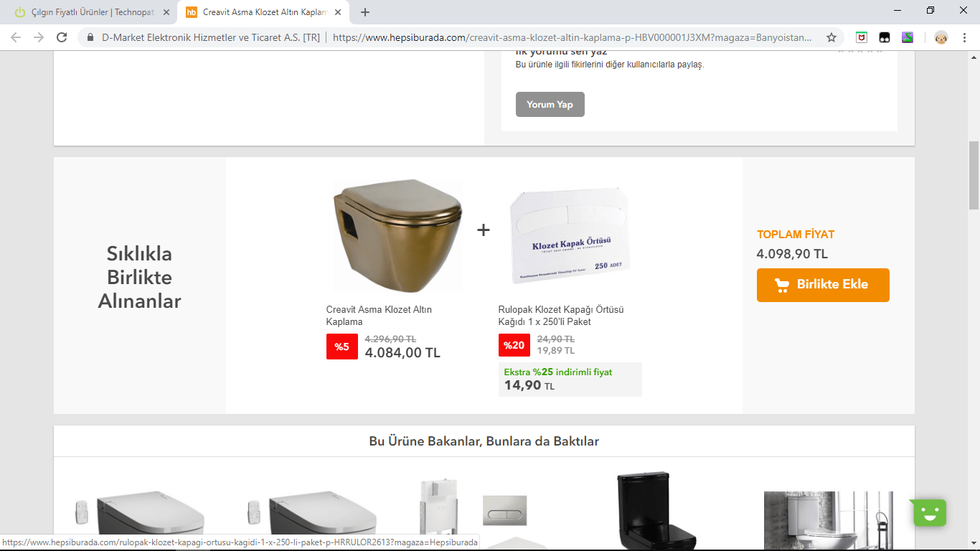Open the Chrome three-dot menu

(x=965, y=37)
